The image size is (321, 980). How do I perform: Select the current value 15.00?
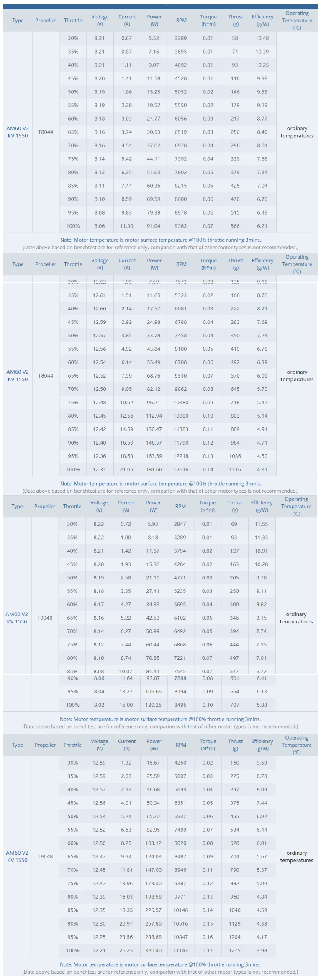[x=126, y=705]
